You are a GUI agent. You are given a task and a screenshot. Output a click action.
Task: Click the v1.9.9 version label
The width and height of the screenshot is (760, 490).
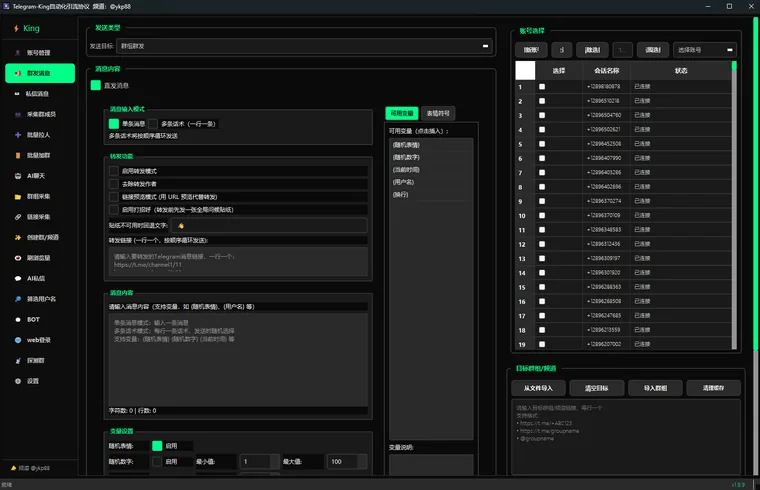point(738,485)
